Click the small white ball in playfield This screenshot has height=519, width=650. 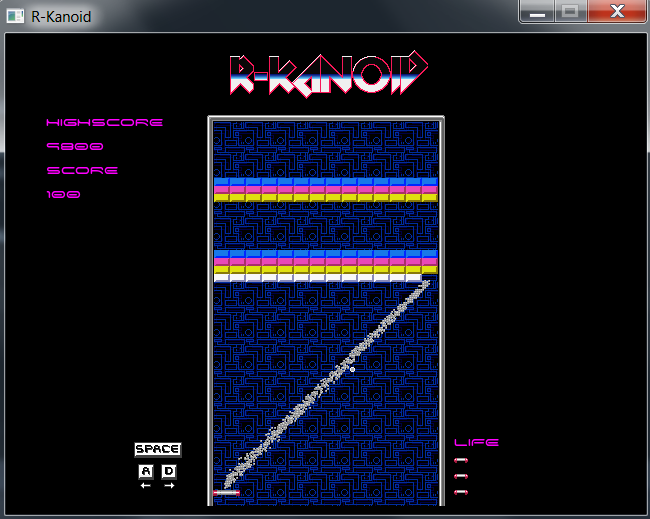(x=352, y=369)
